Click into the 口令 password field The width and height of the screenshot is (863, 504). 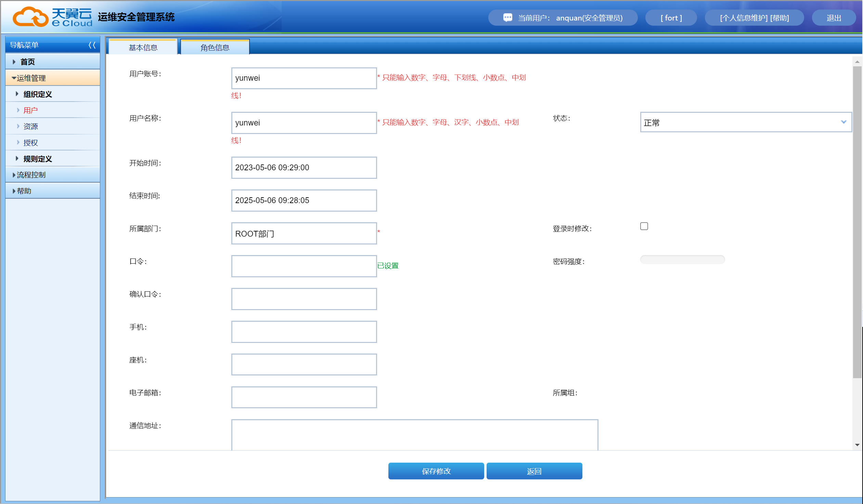304,266
